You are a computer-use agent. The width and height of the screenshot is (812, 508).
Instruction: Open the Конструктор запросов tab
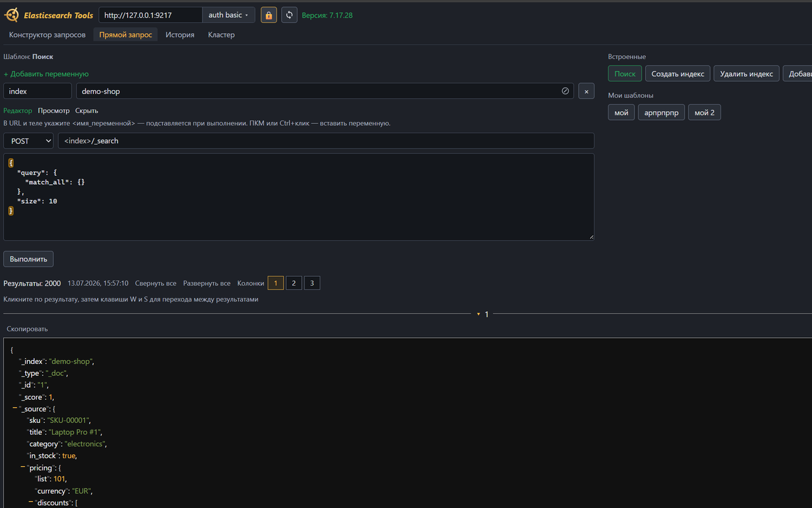[x=48, y=35]
